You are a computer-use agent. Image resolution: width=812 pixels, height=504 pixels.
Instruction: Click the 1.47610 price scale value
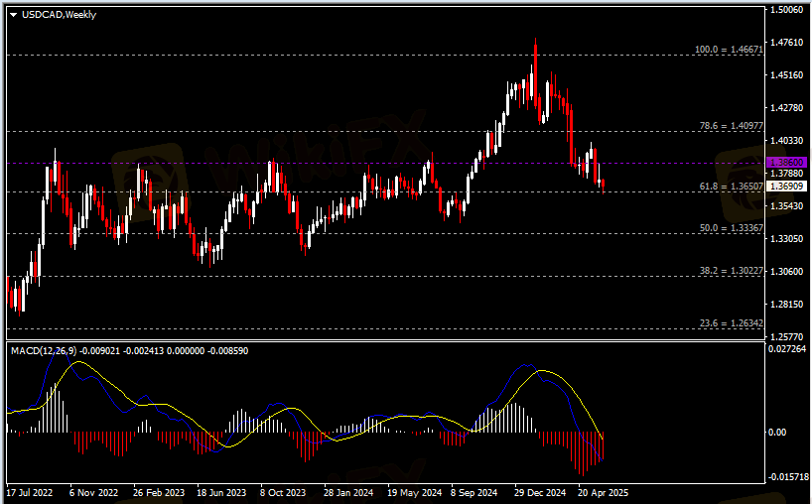[786, 43]
